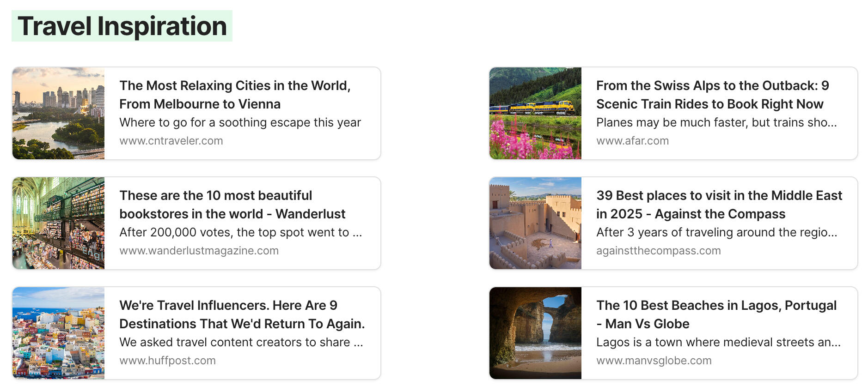Open www.cntraveler.com source link
This screenshot has width=868, height=386.
171,141
